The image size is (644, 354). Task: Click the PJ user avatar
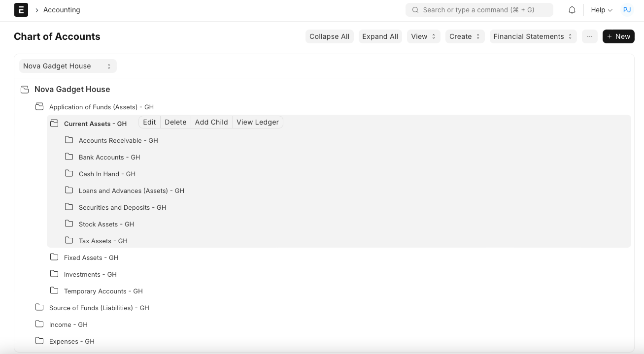point(627,10)
